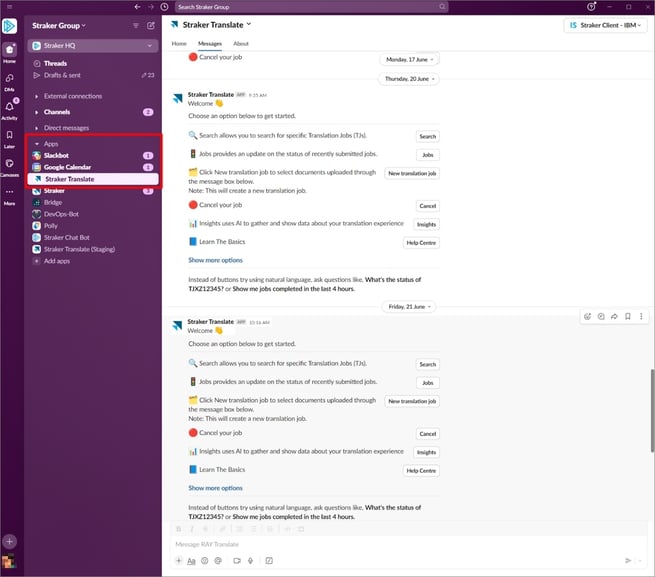Open the Thursday, 20 June date dropdown
This screenshot has height=577, width=655.
[x=409, y=79]
